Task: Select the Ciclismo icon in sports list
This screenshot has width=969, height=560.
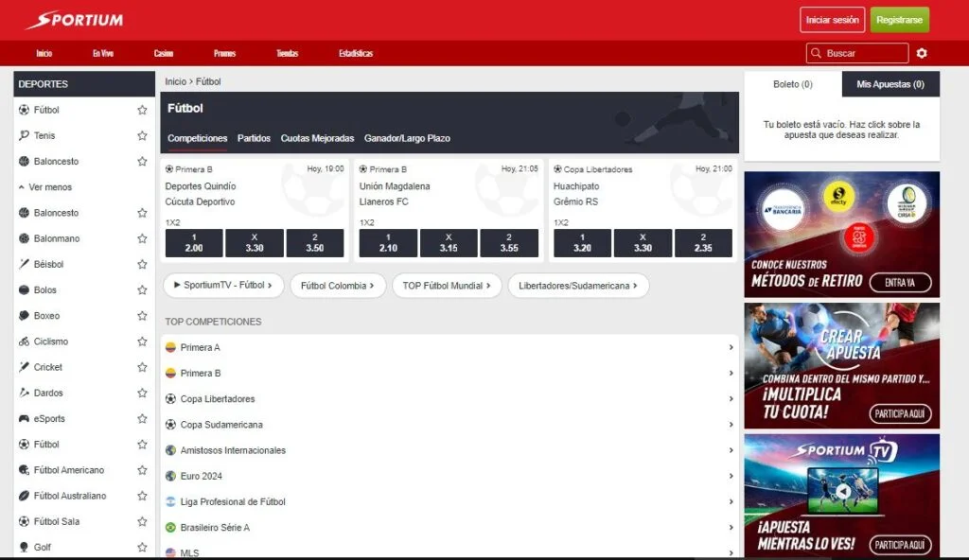Action: pyautogui.click(x=25, y=341)
